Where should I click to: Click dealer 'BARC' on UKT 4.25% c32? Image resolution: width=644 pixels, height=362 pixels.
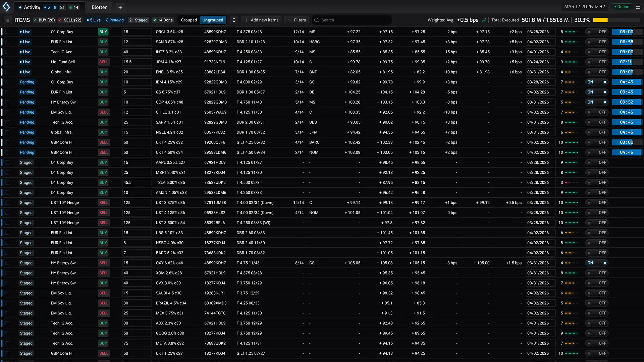[x=314, y=142]
